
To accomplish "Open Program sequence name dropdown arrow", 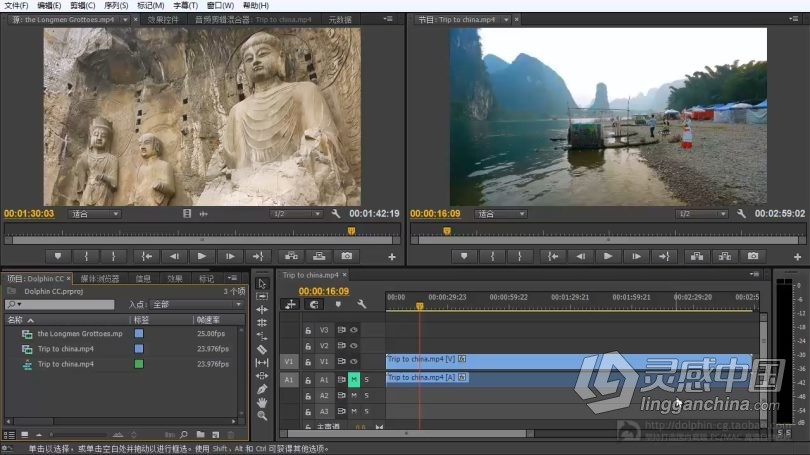I will [x=506, y=20].
